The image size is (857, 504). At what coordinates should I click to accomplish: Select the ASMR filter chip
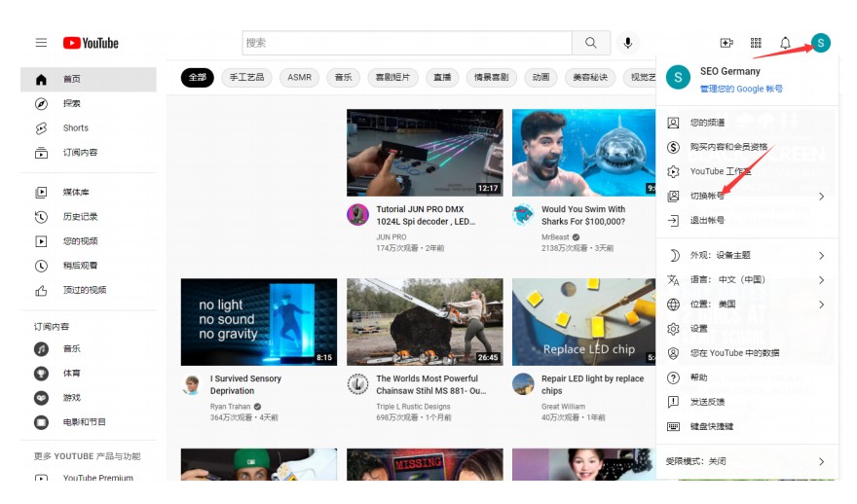tap(300, 78)
